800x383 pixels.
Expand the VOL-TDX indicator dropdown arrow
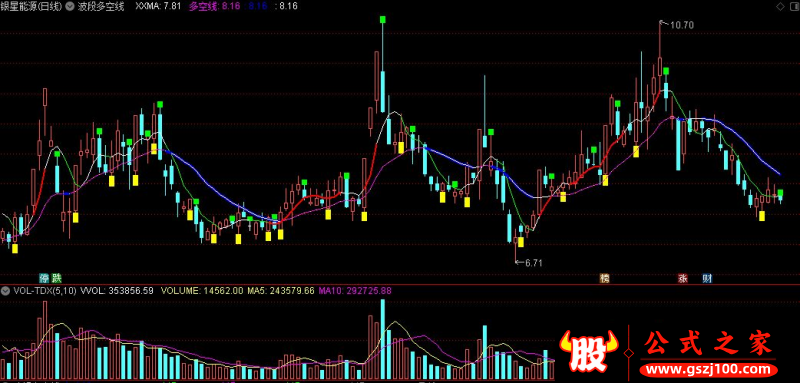(5, 291)
